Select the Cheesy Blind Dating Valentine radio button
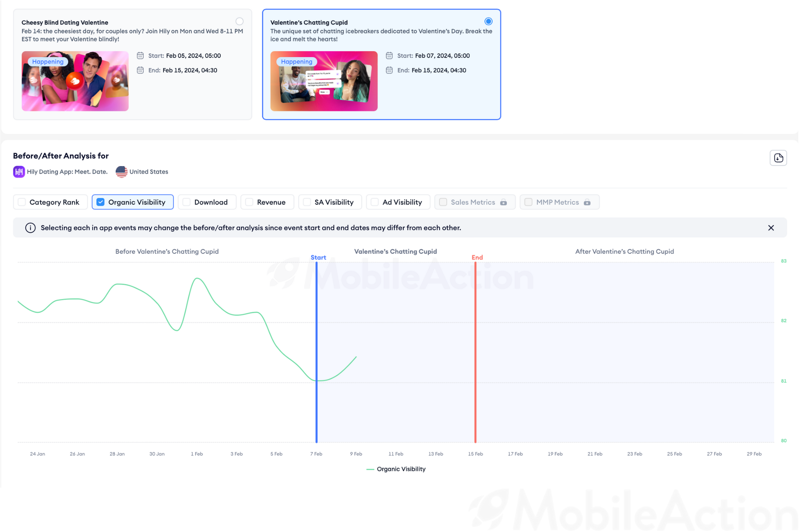The height and width of the screenshot is (532, 799). 239,21
